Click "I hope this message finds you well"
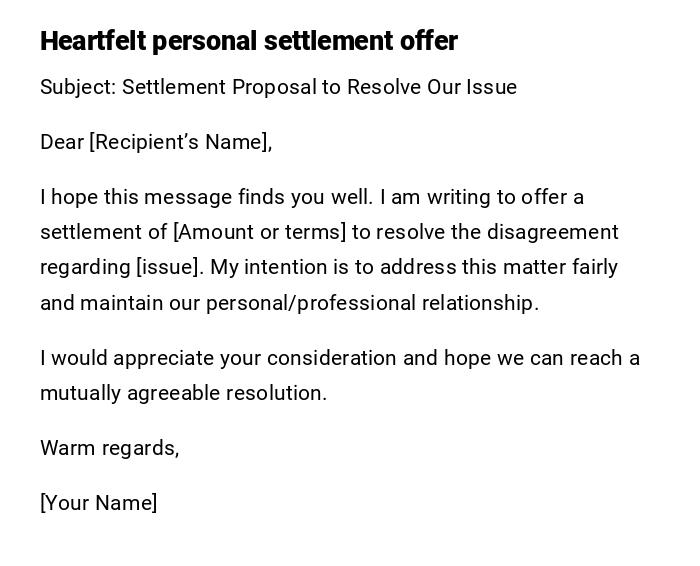The height and width of the screenshot is (566, 700). click(206, 197)
